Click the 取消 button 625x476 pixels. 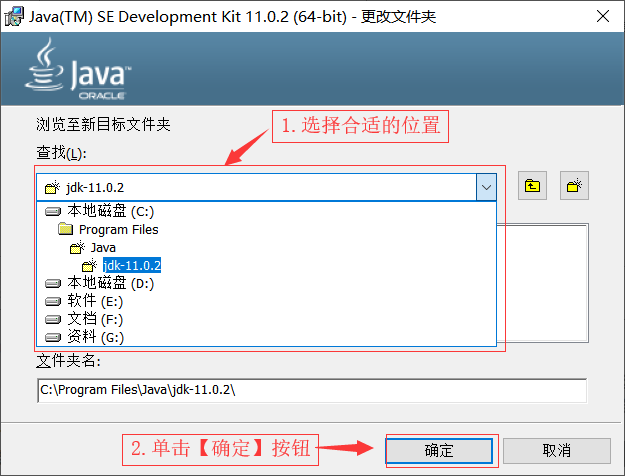556,451
